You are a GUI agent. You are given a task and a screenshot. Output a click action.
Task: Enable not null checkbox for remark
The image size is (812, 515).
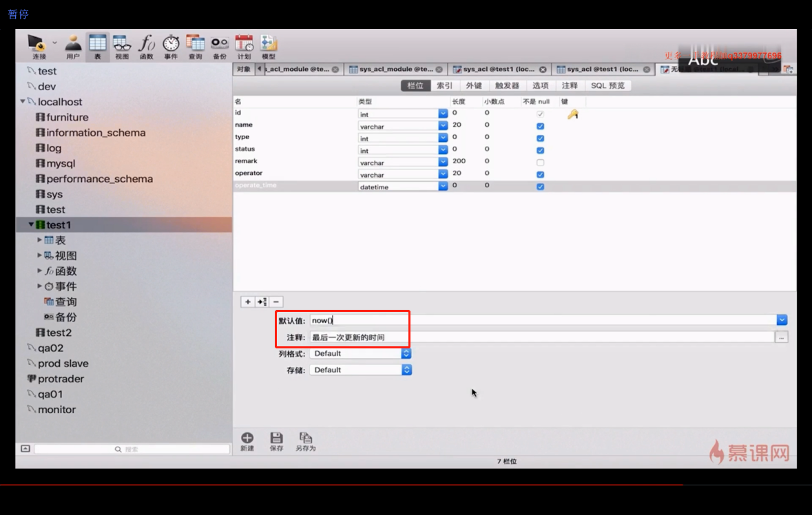click(540, 162)
